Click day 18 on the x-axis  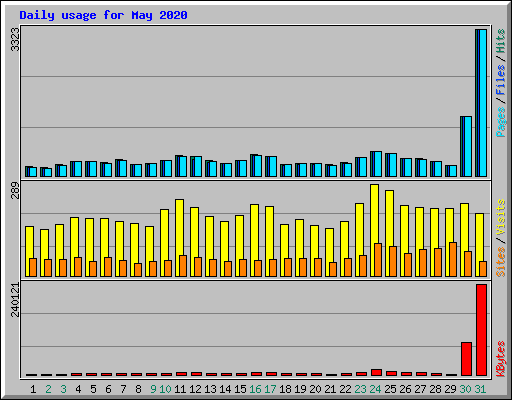285,389
